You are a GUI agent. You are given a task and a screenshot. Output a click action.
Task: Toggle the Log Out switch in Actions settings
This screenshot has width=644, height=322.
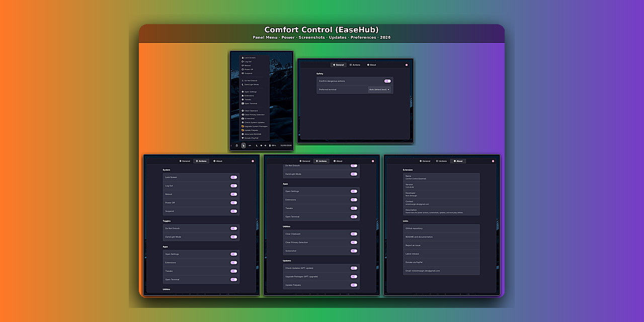point(233,186)
